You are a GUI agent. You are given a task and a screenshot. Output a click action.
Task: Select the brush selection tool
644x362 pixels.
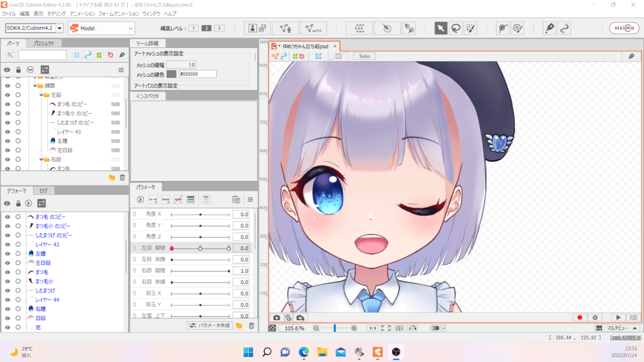(x=470, y=28)
